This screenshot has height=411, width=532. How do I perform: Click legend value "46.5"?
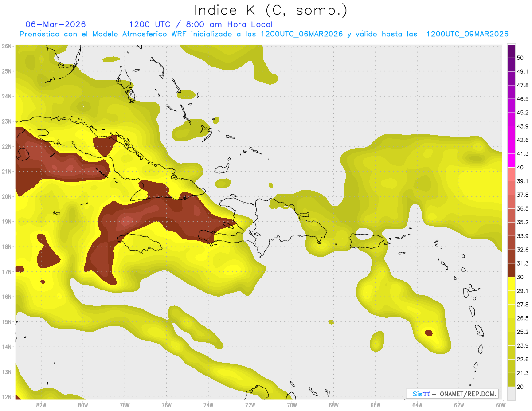522,99
